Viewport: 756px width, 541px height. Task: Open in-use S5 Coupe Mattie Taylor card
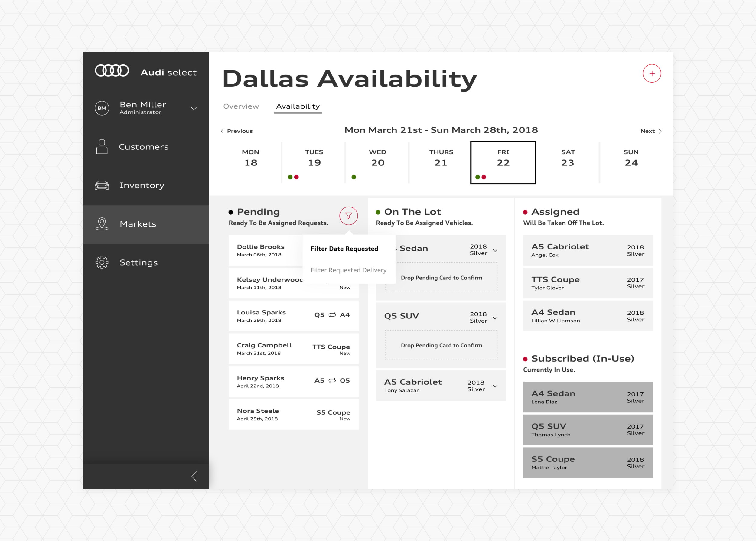588,463
